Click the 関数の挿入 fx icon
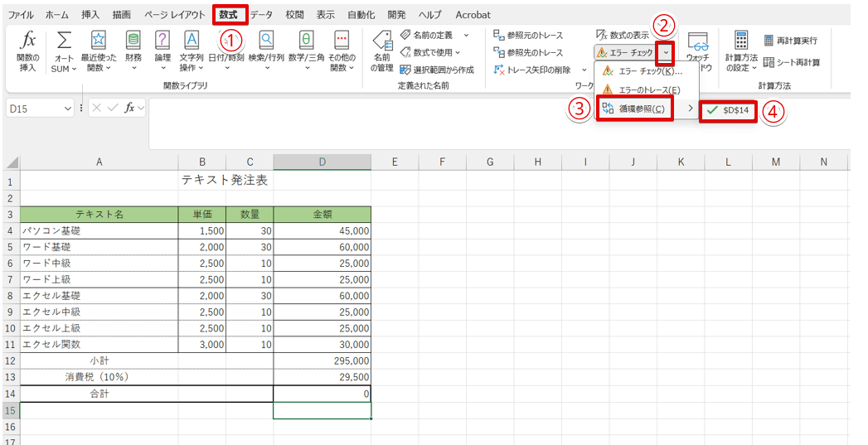Image resolution: width=868 pixels, height=445 pixels. point(27,40)
